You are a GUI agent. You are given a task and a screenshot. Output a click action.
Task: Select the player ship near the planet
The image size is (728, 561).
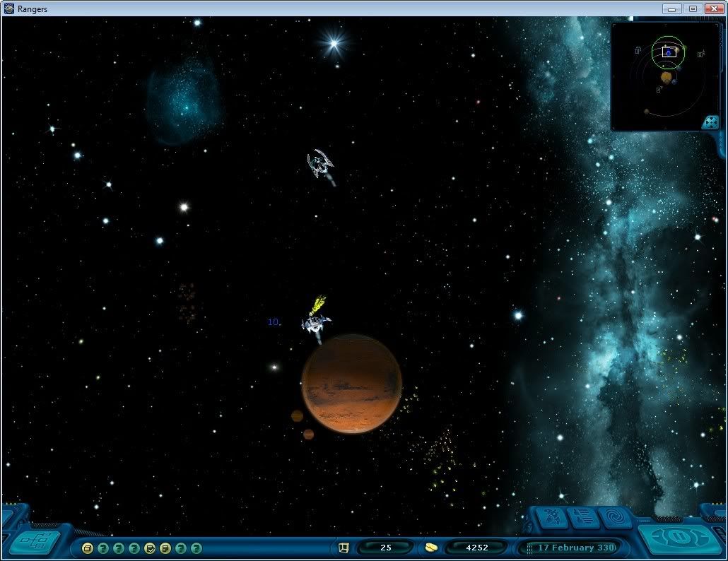click(x=316, y=323)
